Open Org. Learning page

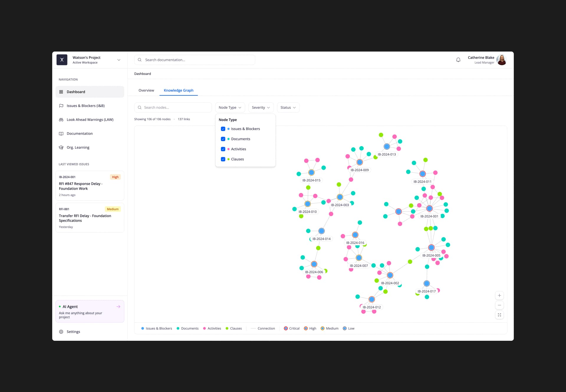click(x=90, y=147)
